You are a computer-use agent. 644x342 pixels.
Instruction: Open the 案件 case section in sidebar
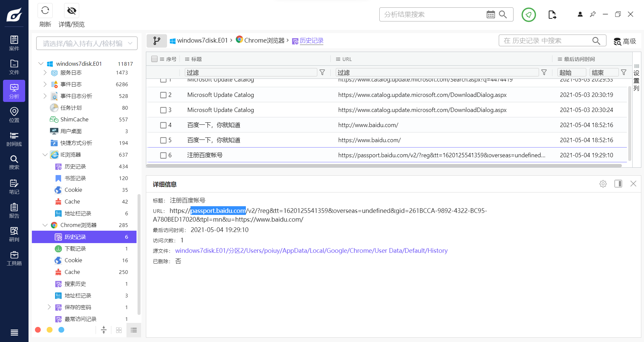tap(14, 43)
